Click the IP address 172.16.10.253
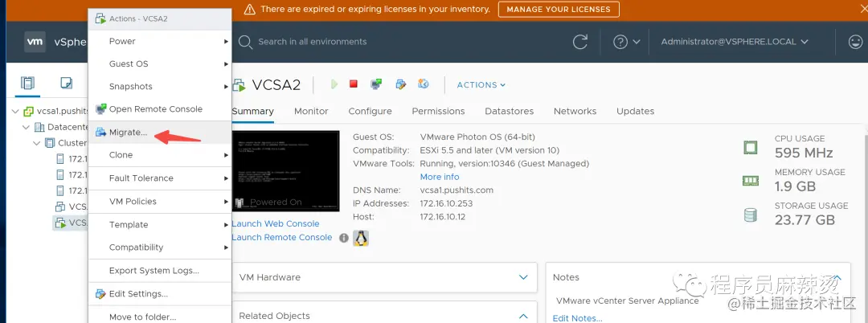 pos(446,203)
